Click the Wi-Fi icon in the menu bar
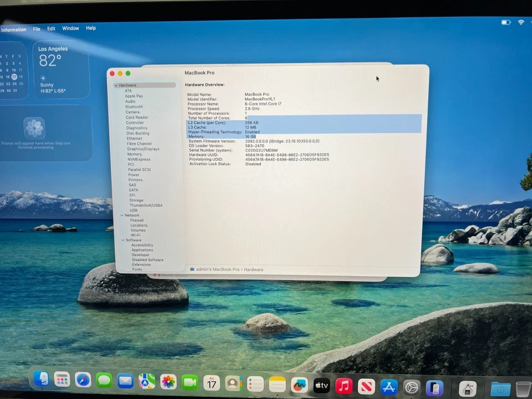The image size is (532, 399). 521,23
